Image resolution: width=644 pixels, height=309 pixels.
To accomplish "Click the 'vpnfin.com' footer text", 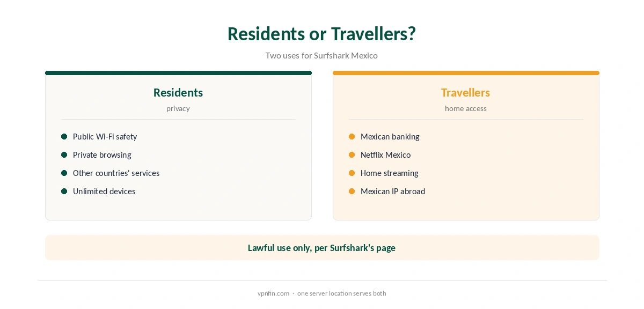I will pyautogui.click(x=273, y=293).
